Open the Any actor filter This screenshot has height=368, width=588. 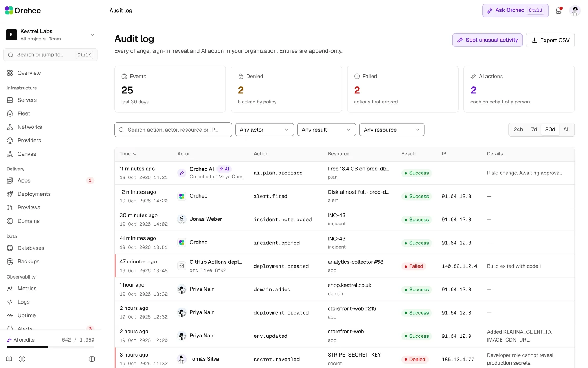264,130
